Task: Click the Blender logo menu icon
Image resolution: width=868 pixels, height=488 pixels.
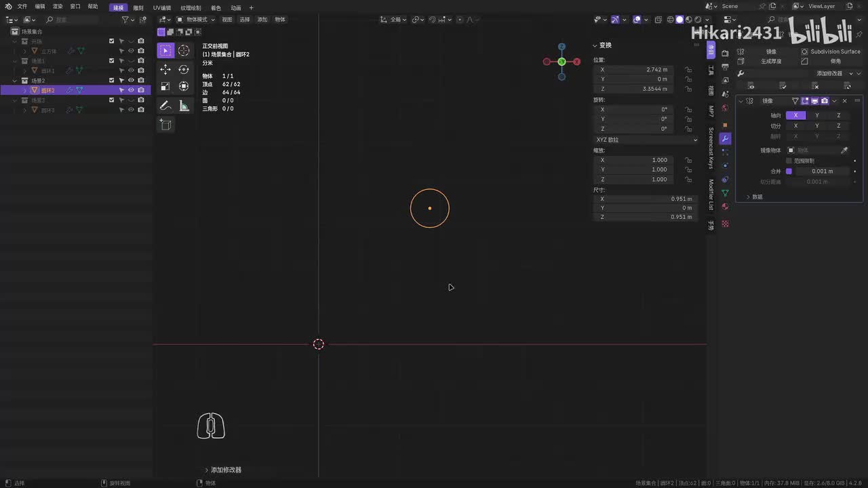Action: pos(8,7)
